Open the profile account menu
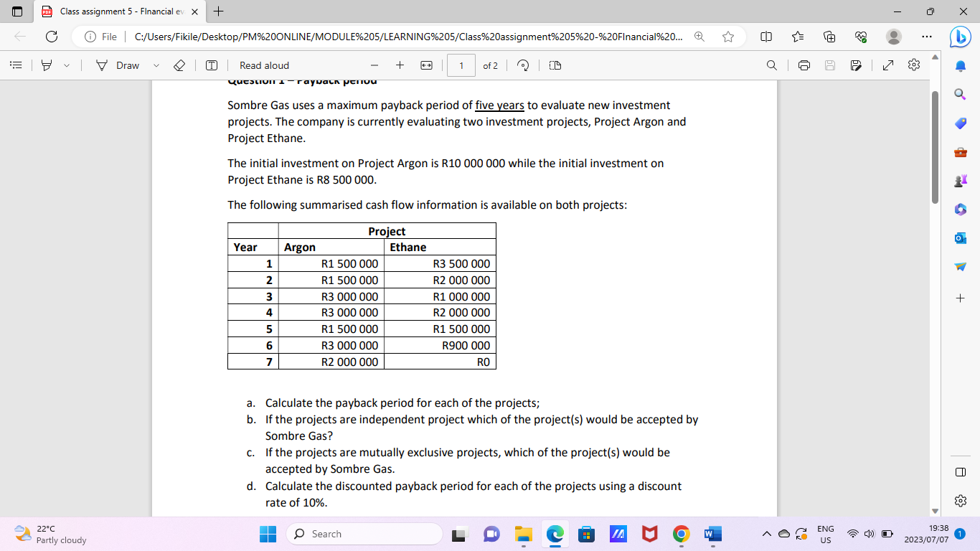The height and width of the screenshot is (551, 980). 894,37
